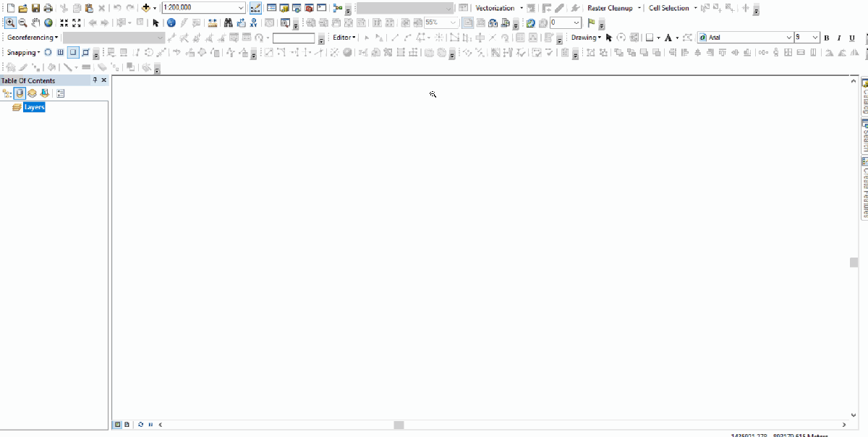Open ModelBuilder window
868x437 pixels.
click(x=338, y=8)
